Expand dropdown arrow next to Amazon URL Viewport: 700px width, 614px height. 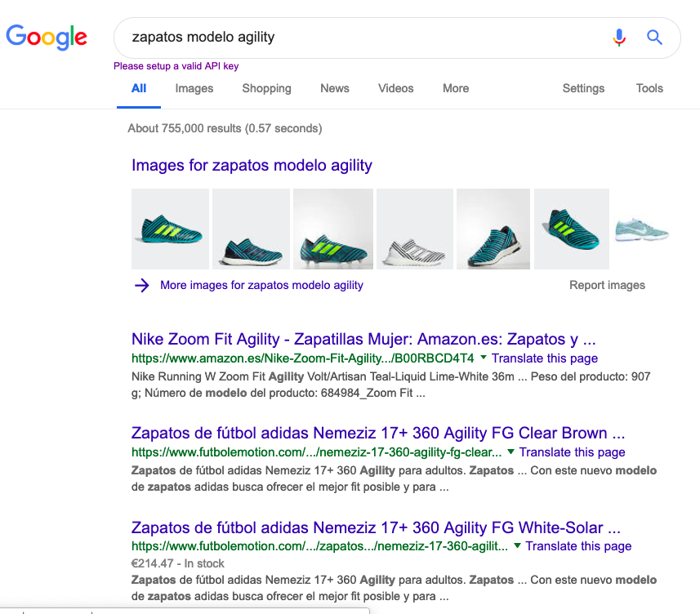pyautogui.click(x=484, y=358)
